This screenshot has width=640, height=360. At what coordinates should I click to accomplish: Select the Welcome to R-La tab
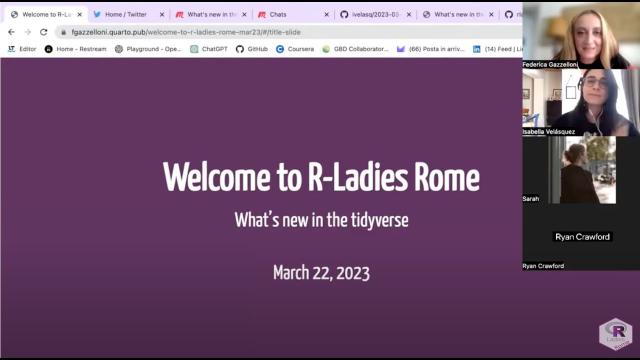tap(47, 14)
